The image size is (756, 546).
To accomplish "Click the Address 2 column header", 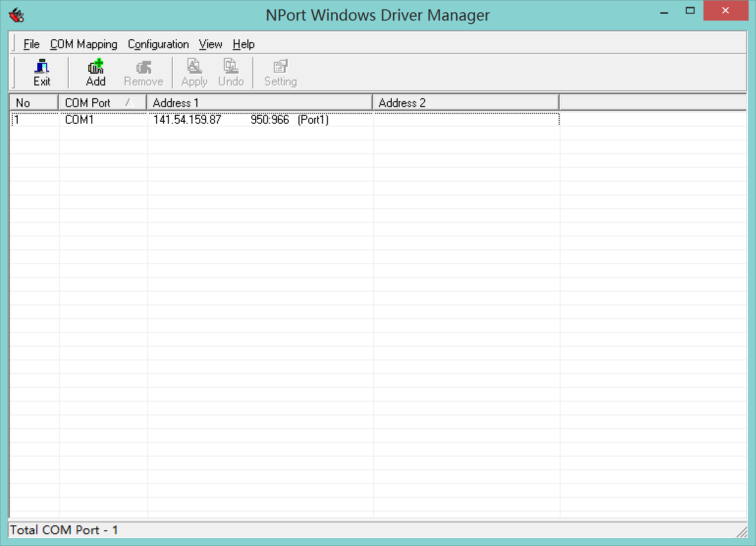I will pyautogui.click(x=466, y=103).
